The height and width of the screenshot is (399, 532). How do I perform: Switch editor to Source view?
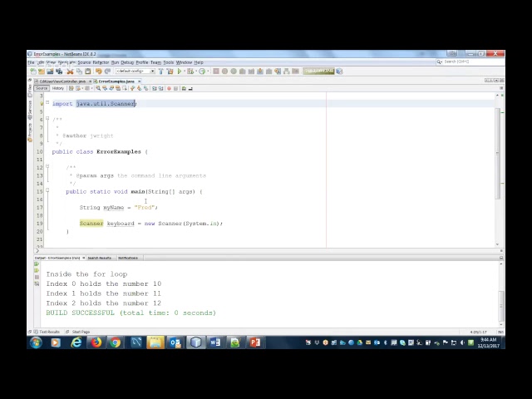[42, 88]
